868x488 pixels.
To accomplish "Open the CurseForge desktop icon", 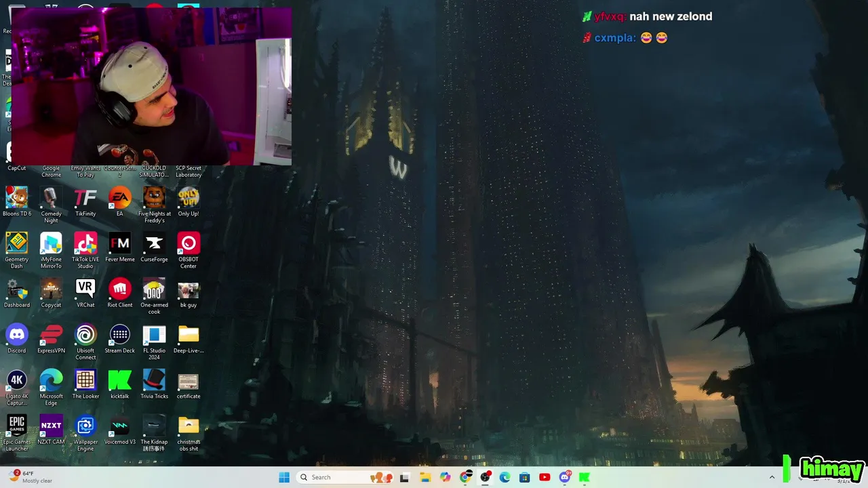I will pyautogui.click(x=154, y=247).
